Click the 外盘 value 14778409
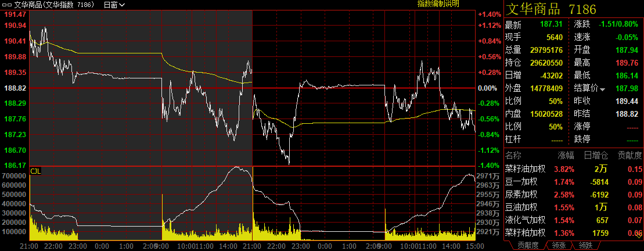This screenshot has height=251, width=644. point(545,88)
